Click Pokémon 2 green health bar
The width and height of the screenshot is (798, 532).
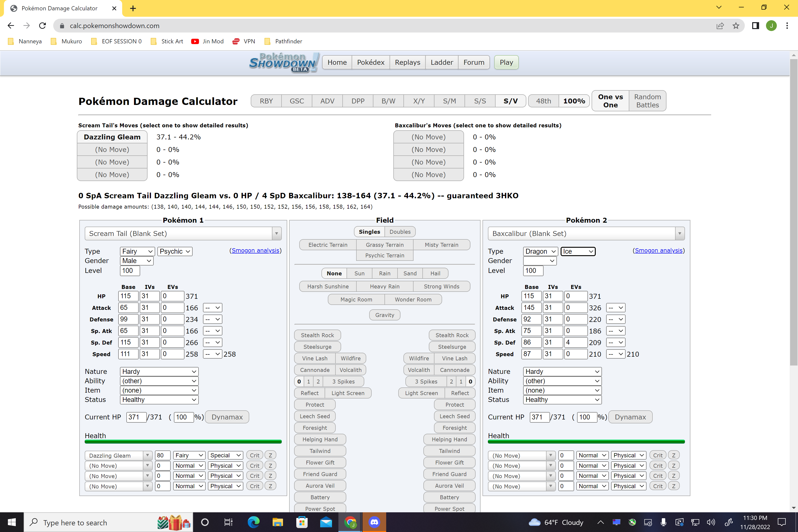coord(586,442)
